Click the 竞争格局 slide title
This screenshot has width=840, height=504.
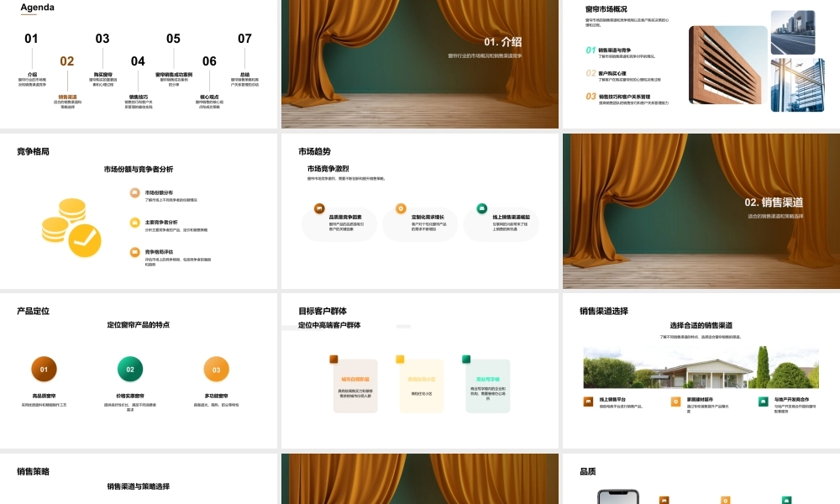[33, 151]
